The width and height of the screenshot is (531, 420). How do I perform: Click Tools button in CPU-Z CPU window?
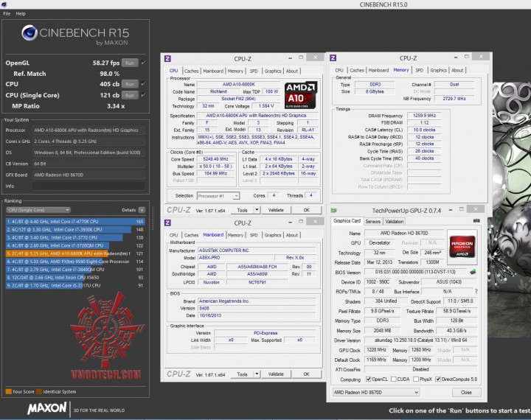coord(242,210)
